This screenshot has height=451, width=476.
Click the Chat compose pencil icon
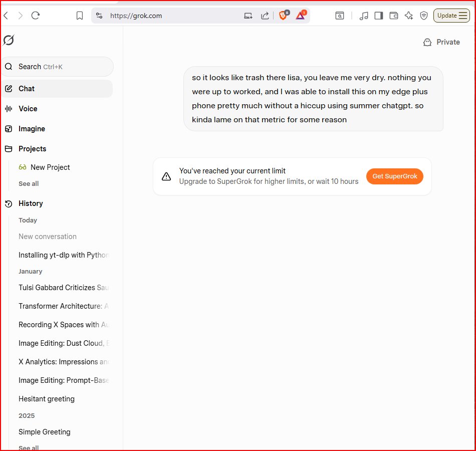(x=9, y=89)
